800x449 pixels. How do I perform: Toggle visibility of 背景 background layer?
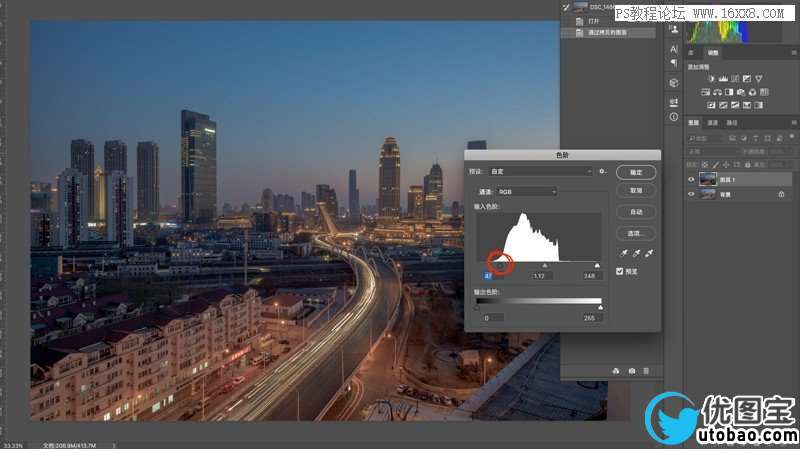pos(691,194)
